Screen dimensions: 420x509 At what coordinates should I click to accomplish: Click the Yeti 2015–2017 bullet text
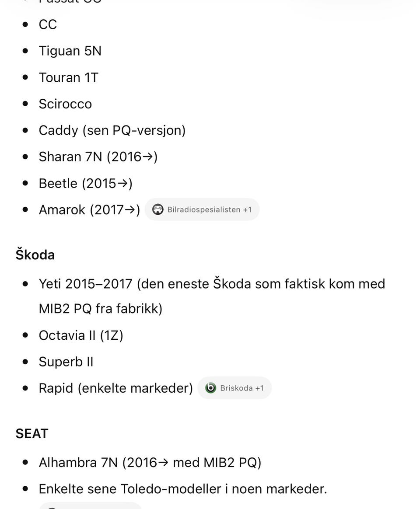pos(212,296)
